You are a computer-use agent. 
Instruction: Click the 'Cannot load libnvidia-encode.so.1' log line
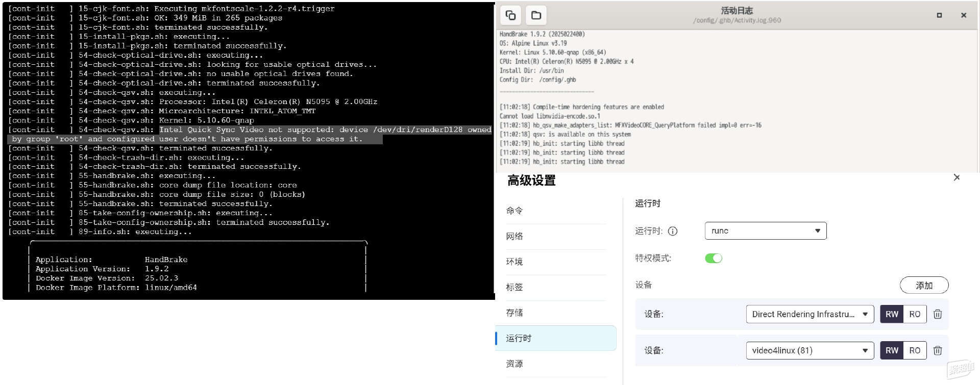coord(550,116)
